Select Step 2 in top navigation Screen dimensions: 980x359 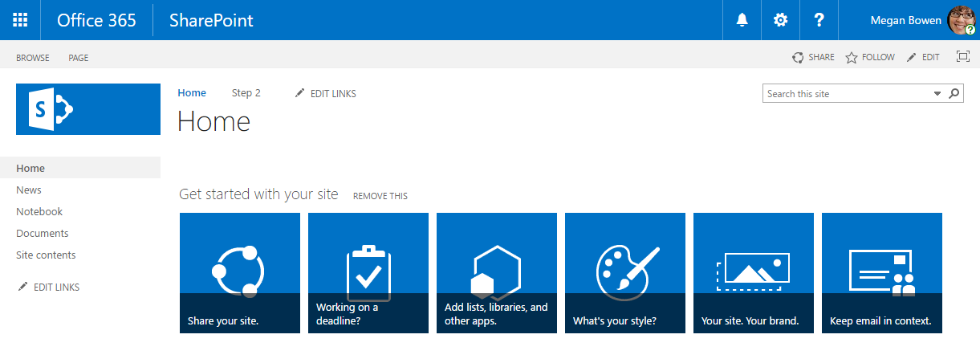point(246,93)
